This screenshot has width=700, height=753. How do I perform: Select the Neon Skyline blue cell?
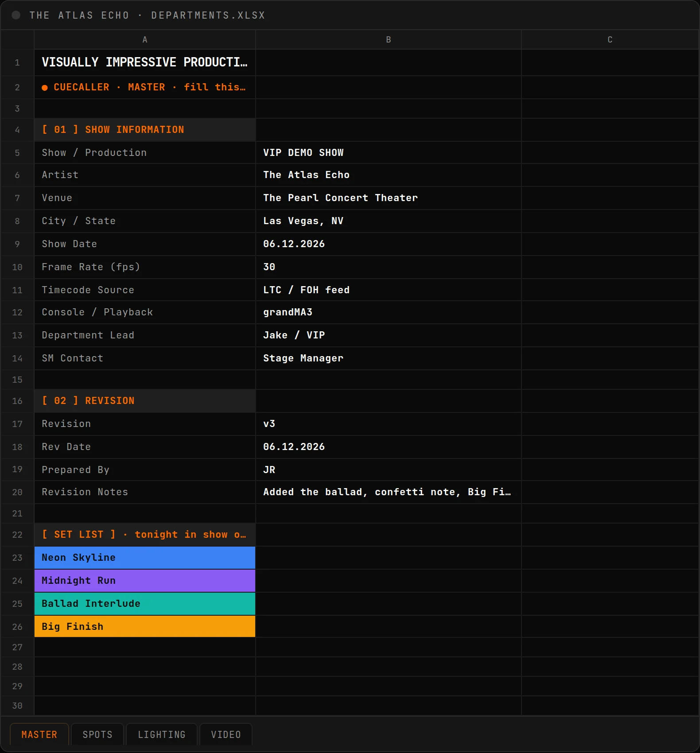(145, 558)
